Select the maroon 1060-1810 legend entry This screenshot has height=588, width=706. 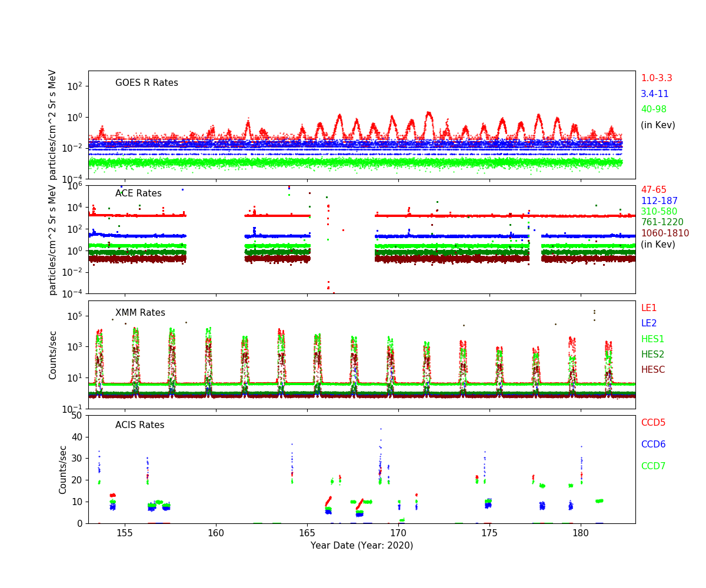[x=664, y=233]
